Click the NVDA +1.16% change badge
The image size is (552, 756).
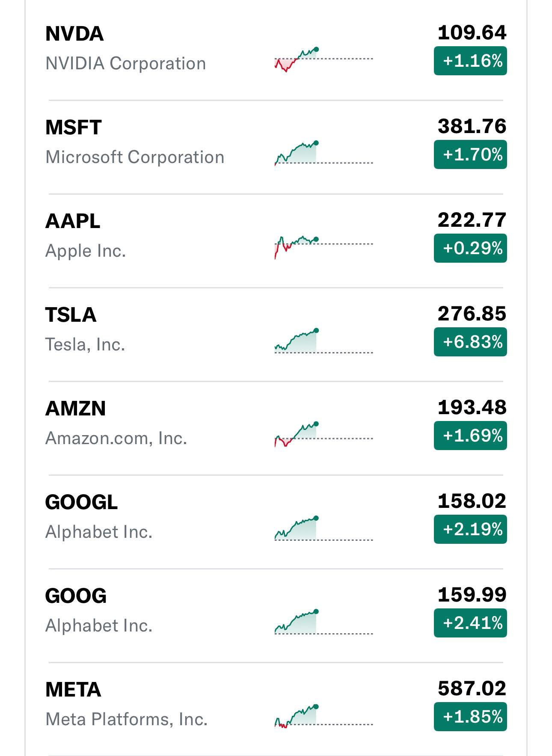tap(470, 61)
